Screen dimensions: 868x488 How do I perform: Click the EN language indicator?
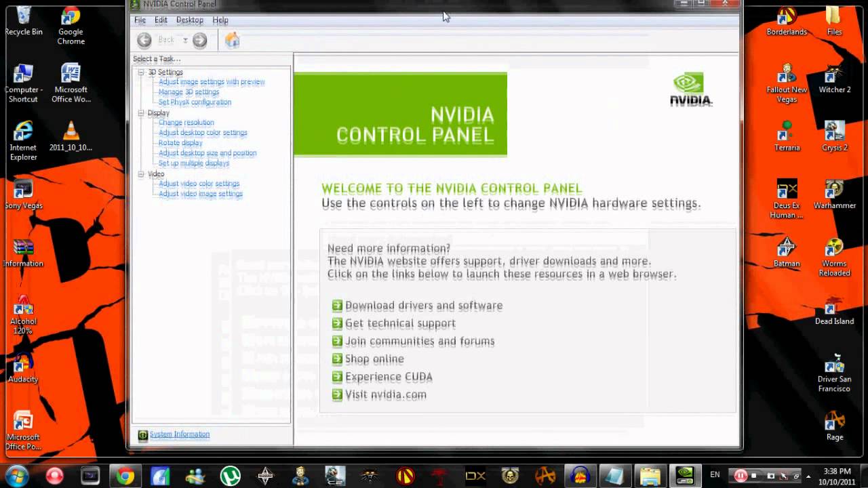[x=715, y=475]
